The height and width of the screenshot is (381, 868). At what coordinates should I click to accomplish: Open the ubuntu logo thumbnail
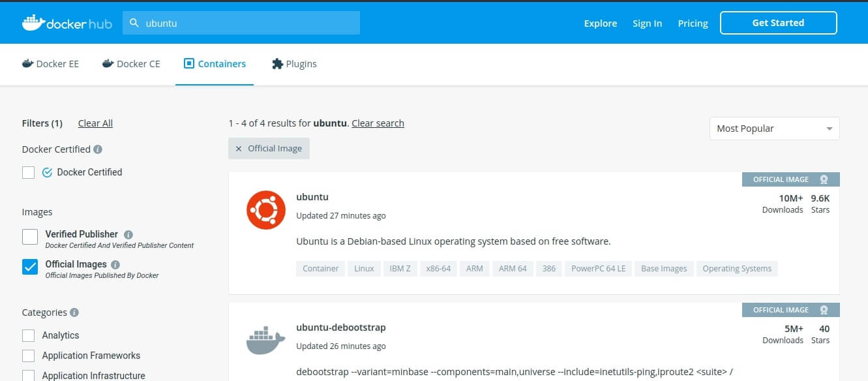pyautogui.click(x=265, y=210)
